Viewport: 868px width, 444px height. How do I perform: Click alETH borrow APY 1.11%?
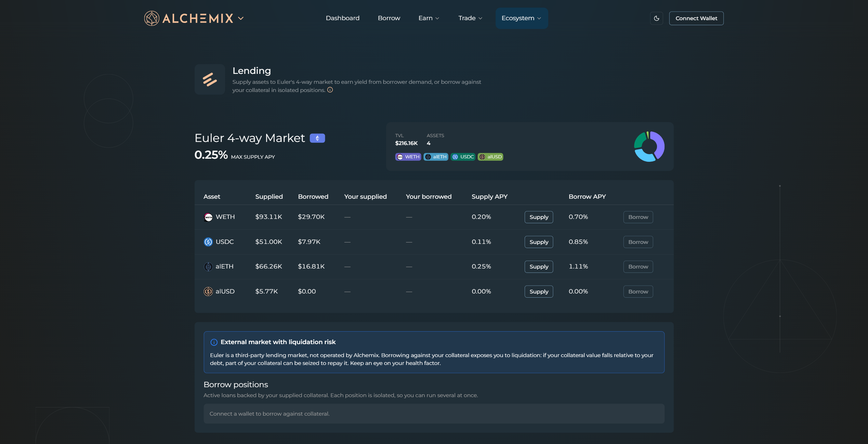578,266
